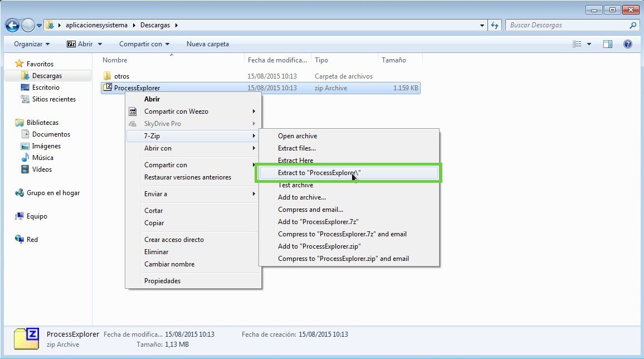This screenshot has height=359, width=644.
Task: Select Sitios recientes in navigation pane
Action: click(54, 99)
